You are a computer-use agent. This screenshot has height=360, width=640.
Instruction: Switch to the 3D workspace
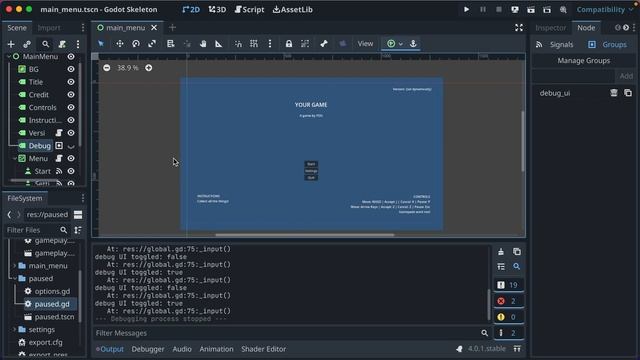click(217, 9)
